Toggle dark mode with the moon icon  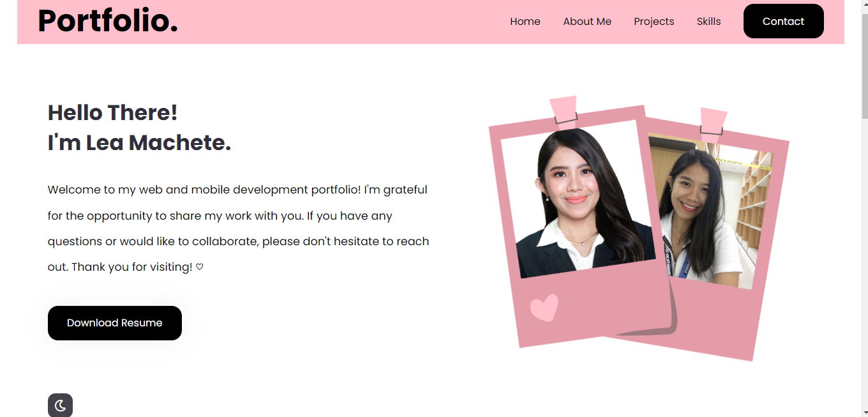60,406
